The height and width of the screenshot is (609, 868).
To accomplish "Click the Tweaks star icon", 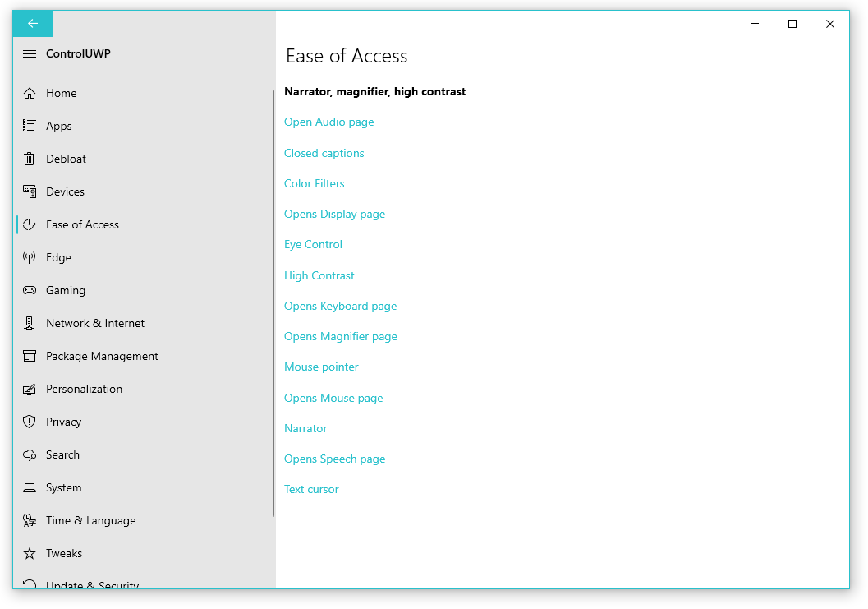I will 30,554.
